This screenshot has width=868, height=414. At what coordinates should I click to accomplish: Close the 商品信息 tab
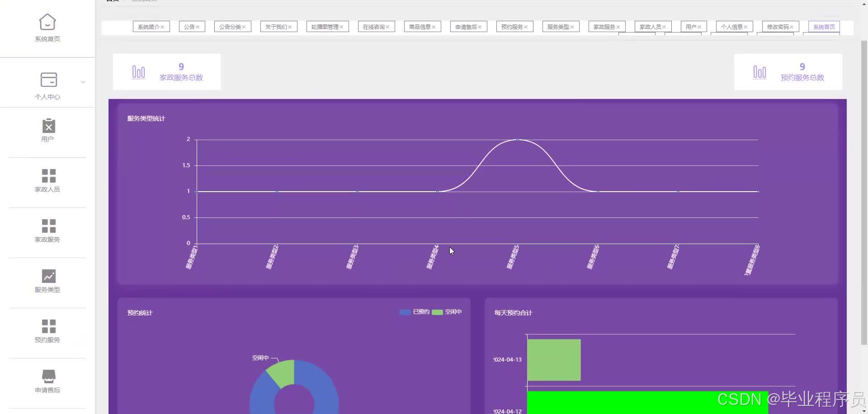click(434, 27)
